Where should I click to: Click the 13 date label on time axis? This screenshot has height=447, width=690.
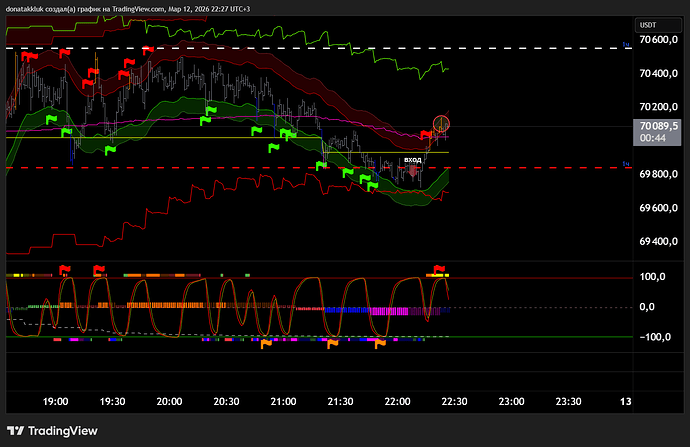coord(625,401)
